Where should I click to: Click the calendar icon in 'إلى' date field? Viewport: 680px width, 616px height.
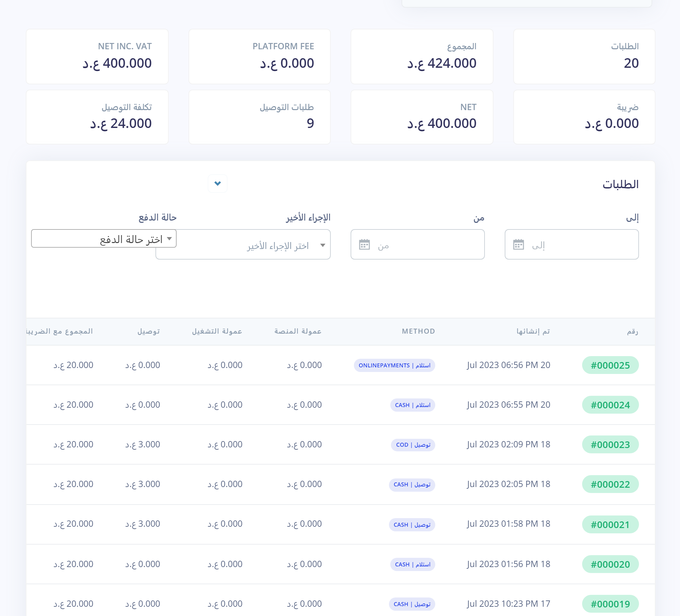(x=518, y=244)
